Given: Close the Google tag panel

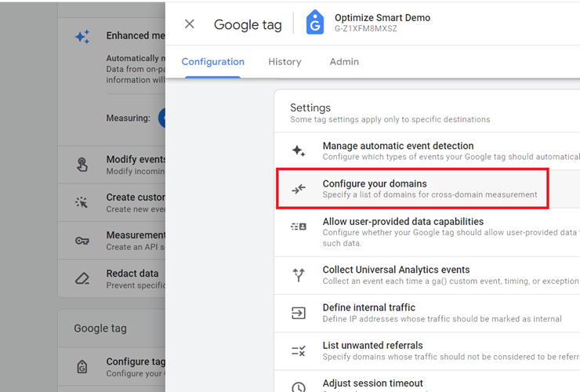Looking at the screenshot, I should point(190,24).
